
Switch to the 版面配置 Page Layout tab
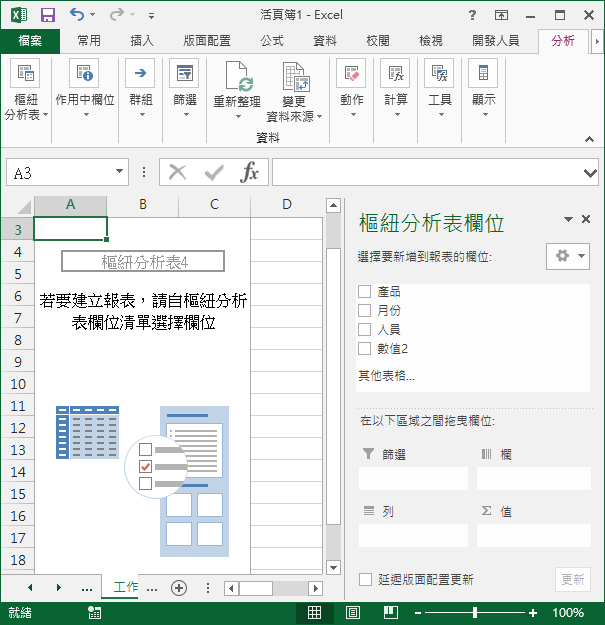(x=207, y=40)
